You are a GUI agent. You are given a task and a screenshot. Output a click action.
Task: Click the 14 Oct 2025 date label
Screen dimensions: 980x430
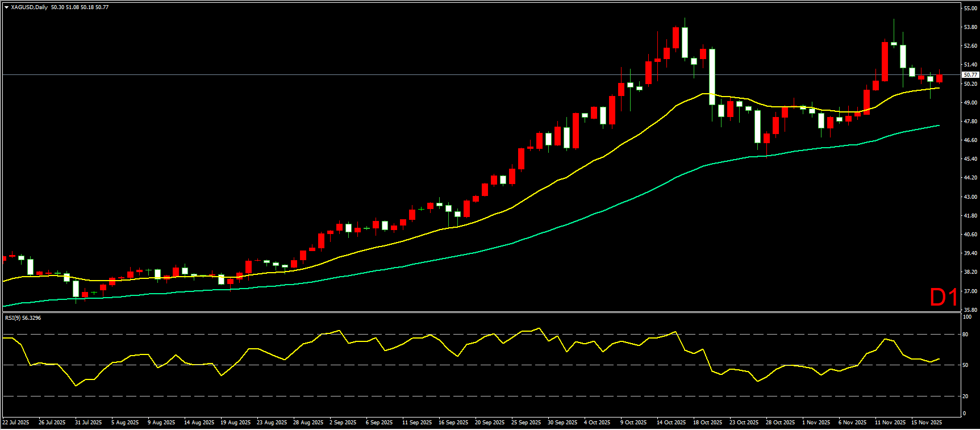click(x=671, y=423)
